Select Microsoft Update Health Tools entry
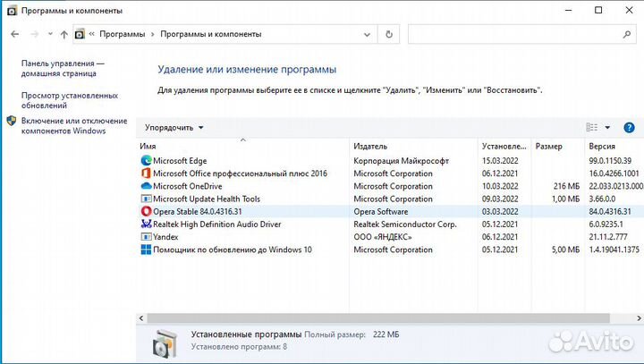The width and height of the screenshot is (644, 364). coord(207,199)
